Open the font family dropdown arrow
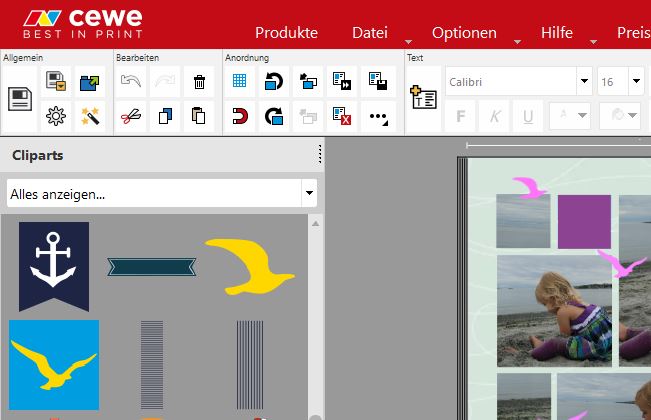The width and height of the screenshot is (651, 420). pyautogui.click(x=584, y=81)
